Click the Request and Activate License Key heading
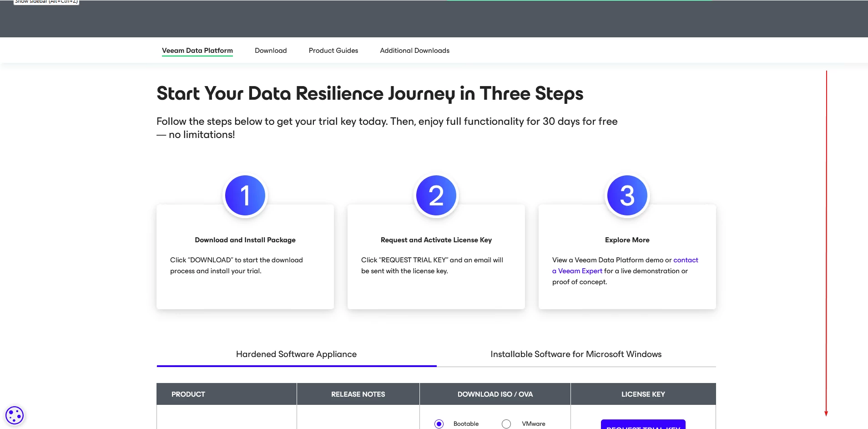The height and width of the screenshot is (429, 868). tap(436, 240)
